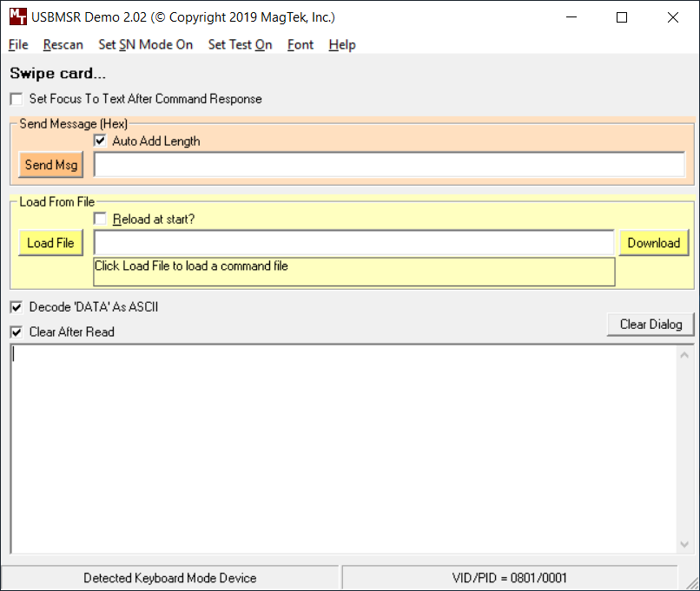This screenshot has width=700, height=591.
Task: Click the 'Load From File' group label
Action: pyautogui.click(x=57, y=202)
